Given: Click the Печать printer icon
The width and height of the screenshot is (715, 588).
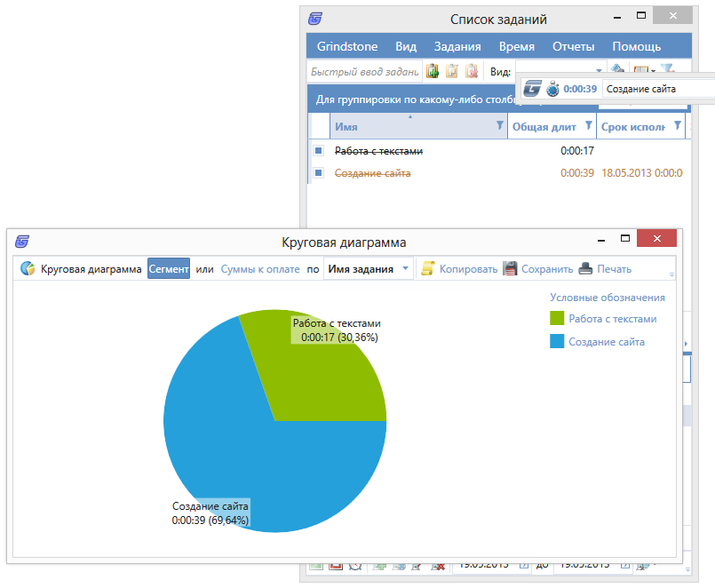Looking at the screenshot, I should [585, 268].
